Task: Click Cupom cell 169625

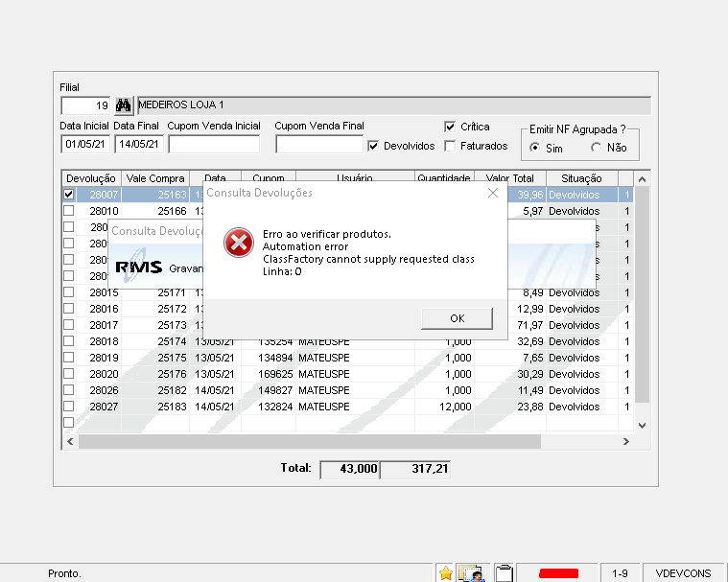Action: (269, 374)
